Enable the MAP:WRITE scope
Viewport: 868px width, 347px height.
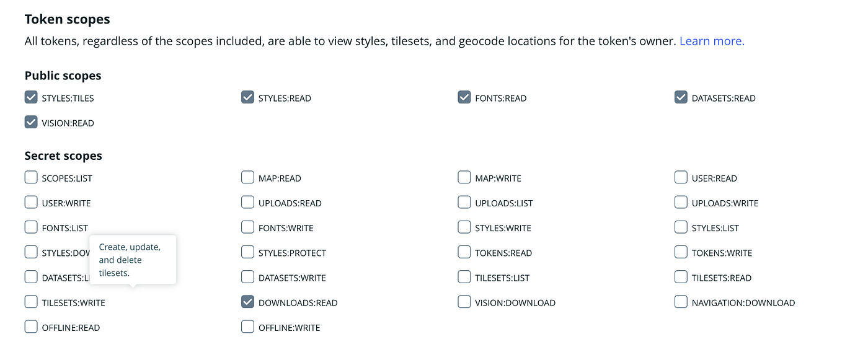point(464,178)
